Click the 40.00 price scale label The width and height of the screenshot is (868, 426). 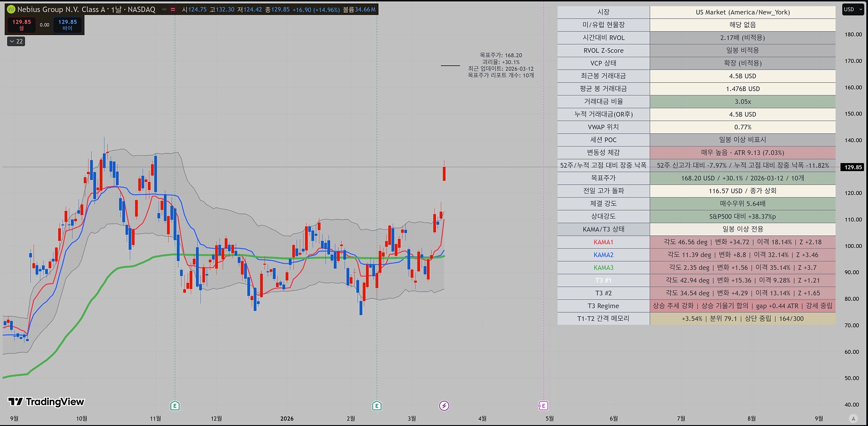(x=852, y=405)
